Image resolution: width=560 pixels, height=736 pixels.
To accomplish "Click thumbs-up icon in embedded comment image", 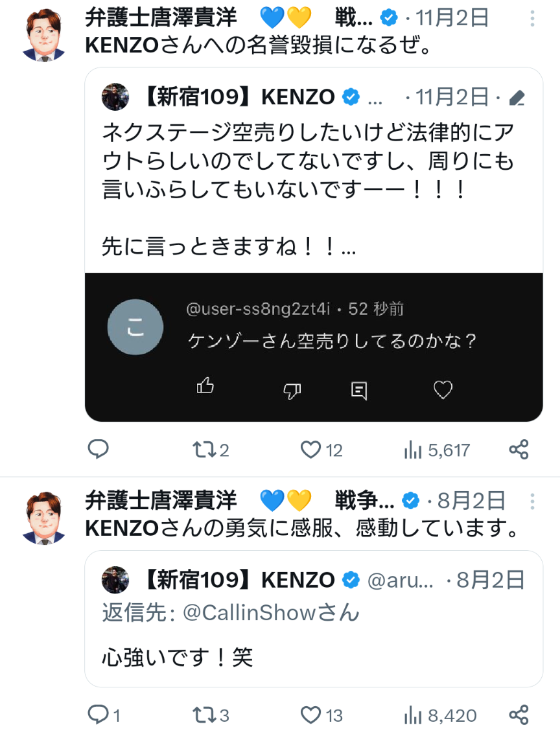I will pyautogui.click(x=205, y=387).
